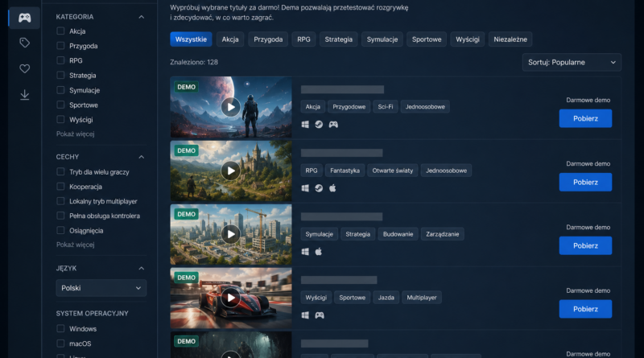644x358 pixels.
Task: Enable Pełna obsługa kontrolera checkbox
Action: point(60,216)
